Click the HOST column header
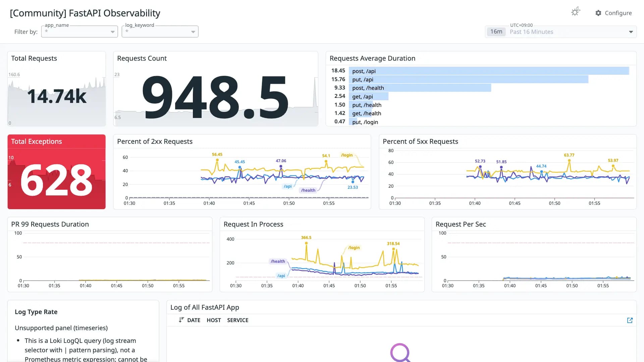 214,320
